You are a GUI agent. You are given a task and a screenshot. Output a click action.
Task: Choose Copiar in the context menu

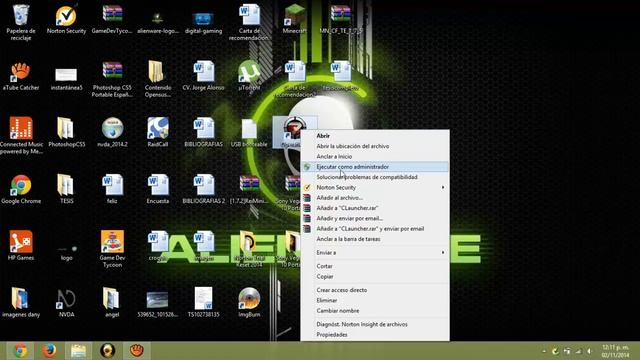click(x=375, y=276)
